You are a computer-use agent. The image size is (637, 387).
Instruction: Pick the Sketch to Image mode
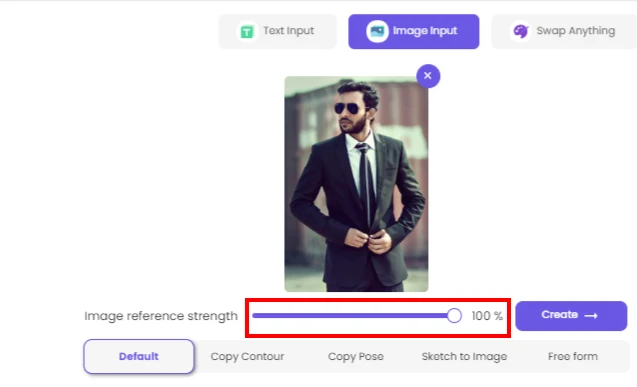pos(464,357)
